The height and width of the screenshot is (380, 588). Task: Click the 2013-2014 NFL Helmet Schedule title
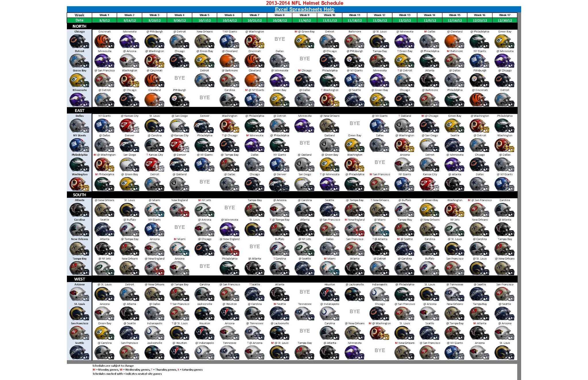tap(304, 3)
